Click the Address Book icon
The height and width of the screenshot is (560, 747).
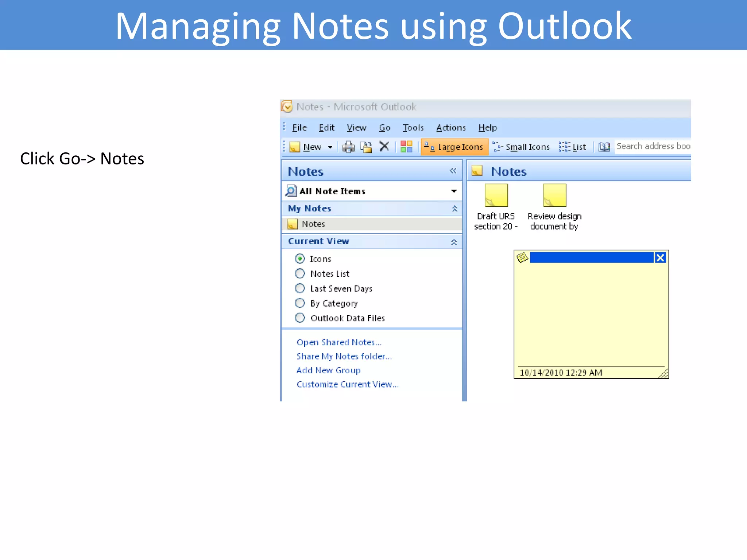click(604, 147)
